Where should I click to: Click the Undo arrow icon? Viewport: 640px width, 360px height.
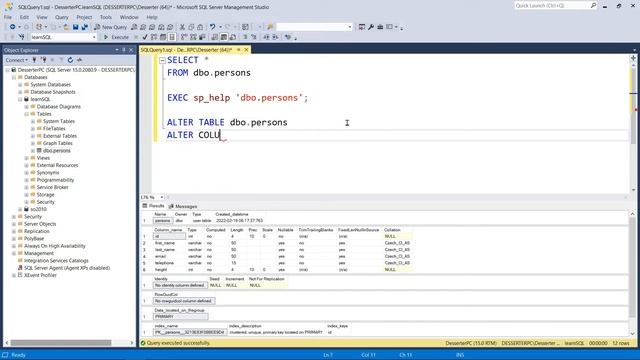coord(212,27)
